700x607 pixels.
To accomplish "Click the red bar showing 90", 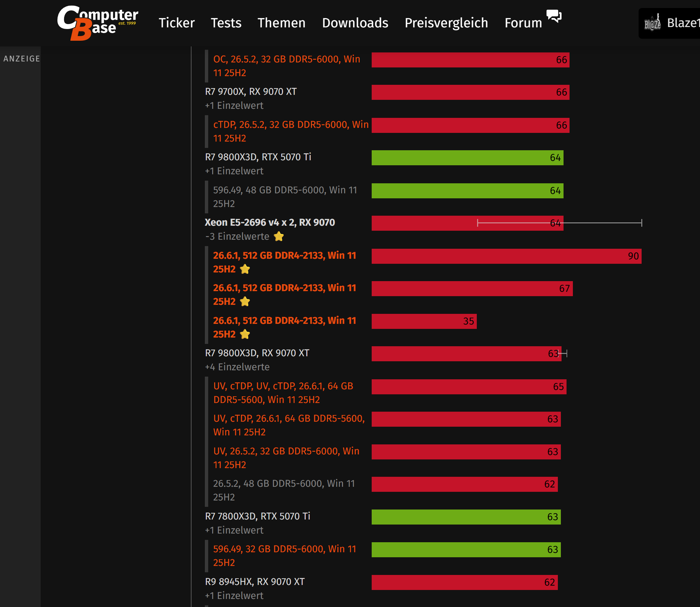I will click(506, 256).
